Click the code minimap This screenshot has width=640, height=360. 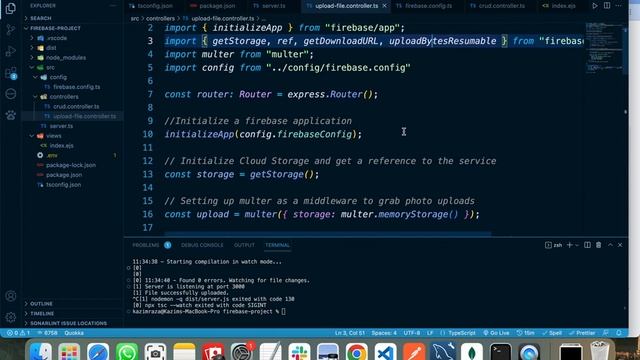point(605,49)
